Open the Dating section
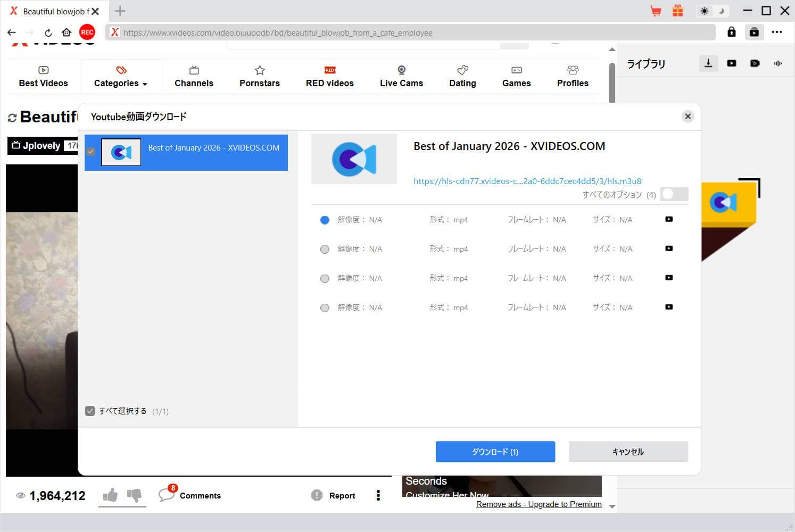Viewport: 795px width, 532px height. pos(462,77)
